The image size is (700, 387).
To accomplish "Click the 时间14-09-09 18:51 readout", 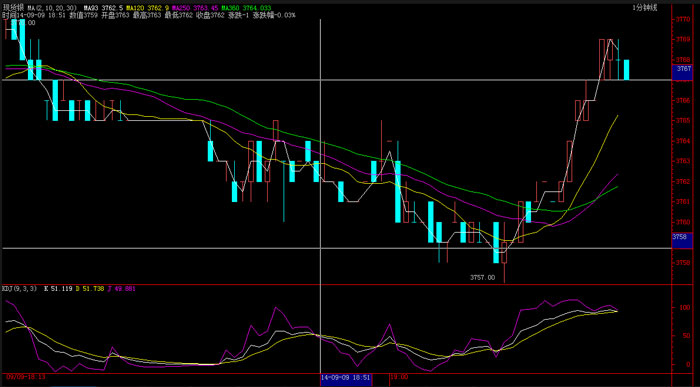I will [34, 15].
